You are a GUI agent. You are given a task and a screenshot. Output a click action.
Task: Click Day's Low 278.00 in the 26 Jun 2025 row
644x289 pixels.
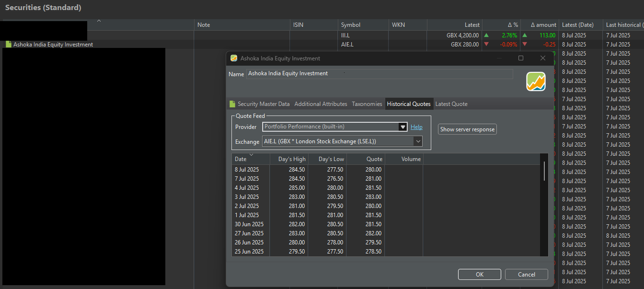335,243
